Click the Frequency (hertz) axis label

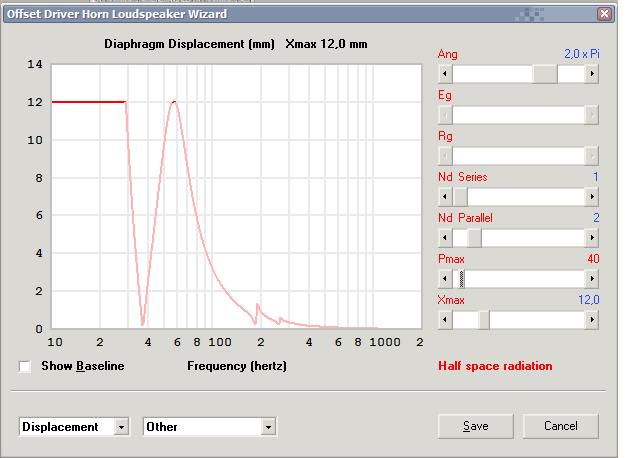point(237,366)
